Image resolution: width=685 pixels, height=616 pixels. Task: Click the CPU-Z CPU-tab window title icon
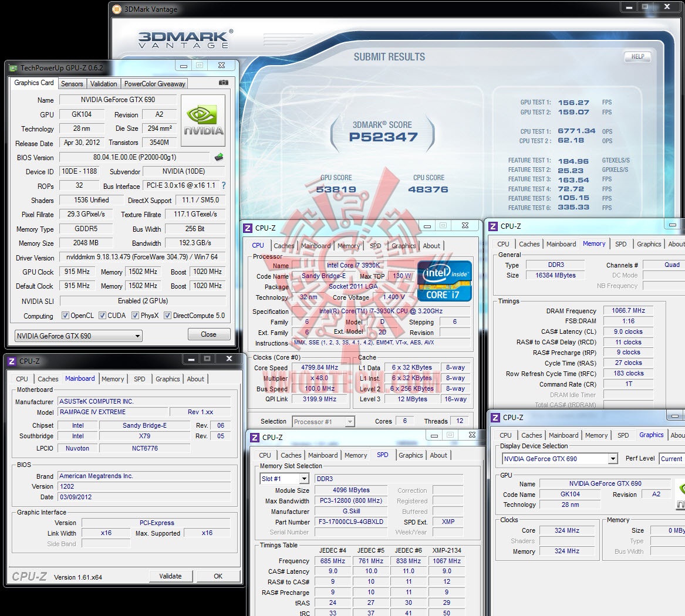click(248, 228)
